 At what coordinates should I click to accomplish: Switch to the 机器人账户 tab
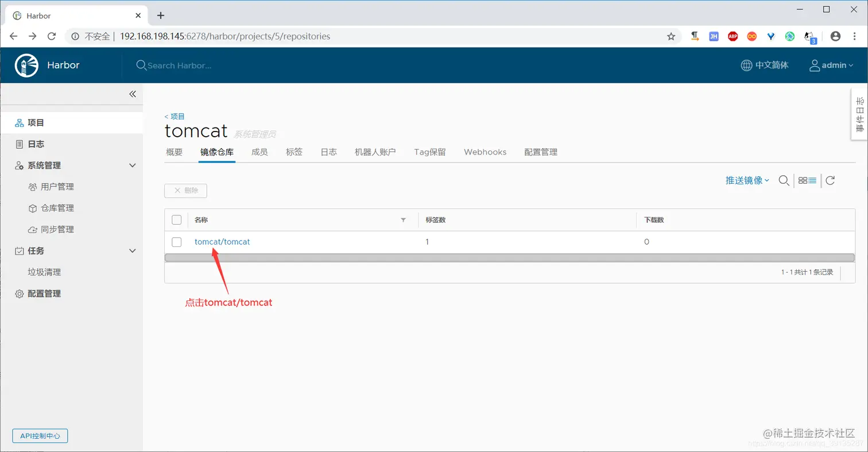pos(375,152)
